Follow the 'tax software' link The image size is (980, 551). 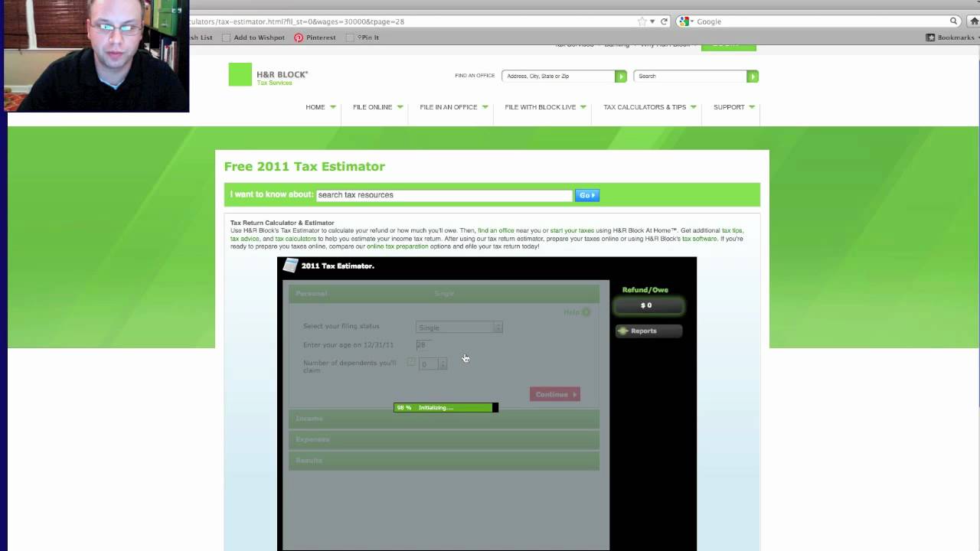coord(700,239)
